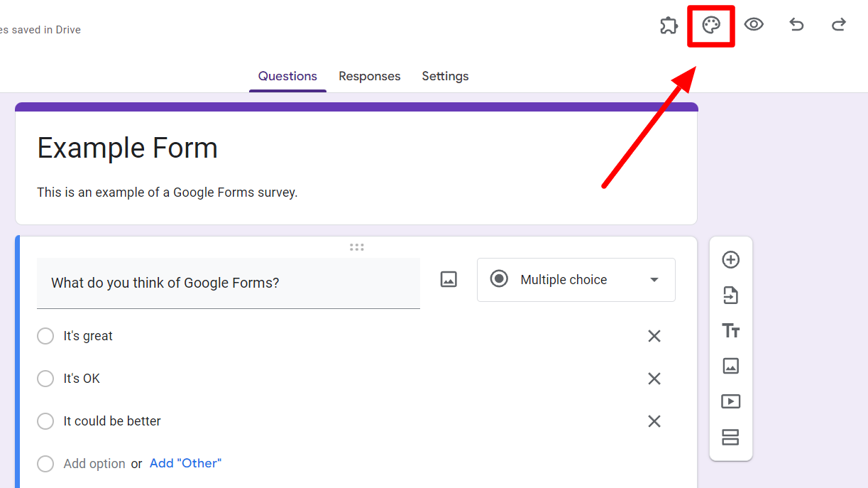
Task: Add title and description from side toolbar
Action: click(x=731, y=330)
